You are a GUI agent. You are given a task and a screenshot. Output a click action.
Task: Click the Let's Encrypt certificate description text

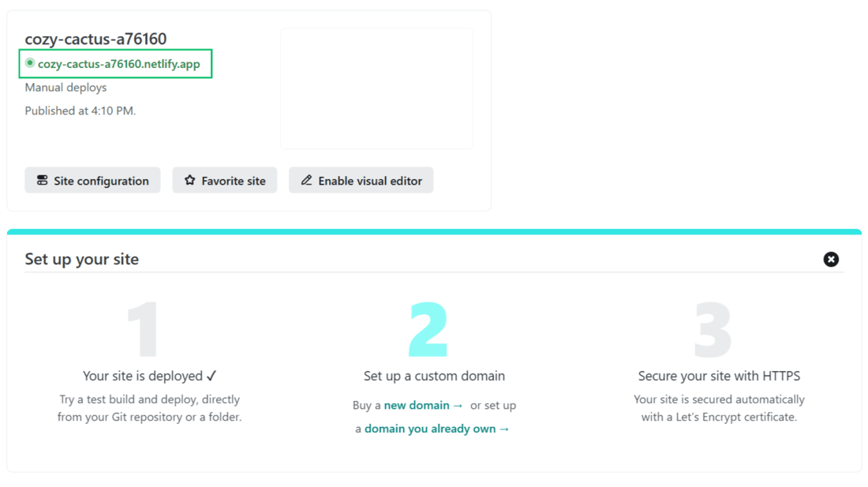719,408
